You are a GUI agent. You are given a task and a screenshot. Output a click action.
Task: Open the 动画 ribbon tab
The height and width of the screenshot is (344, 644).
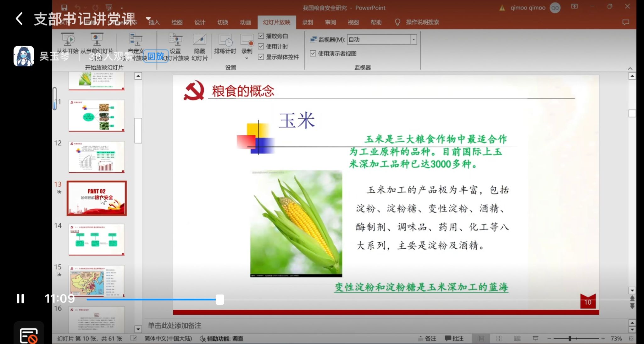click(245, 22)
